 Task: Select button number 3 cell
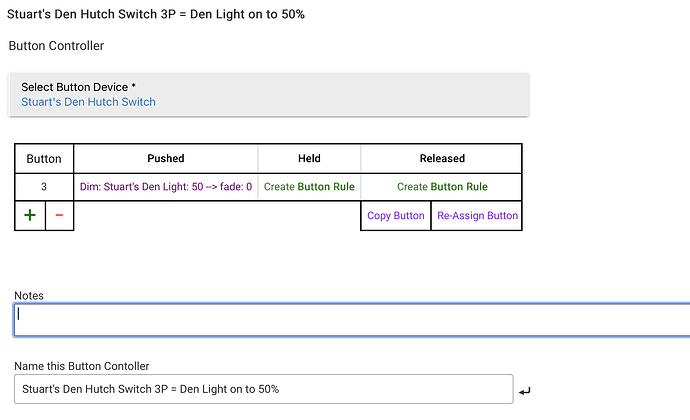[44, 187]
